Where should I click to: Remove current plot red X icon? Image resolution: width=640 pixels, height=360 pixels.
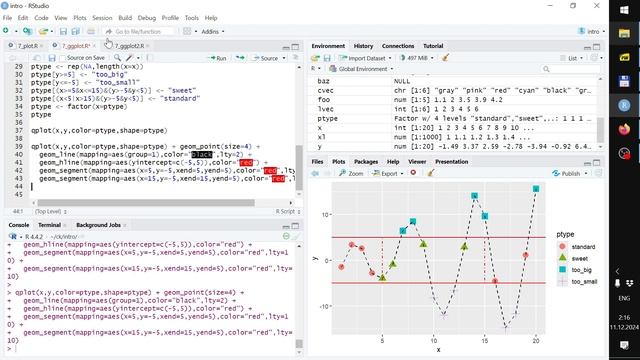(x=413, y=173)
